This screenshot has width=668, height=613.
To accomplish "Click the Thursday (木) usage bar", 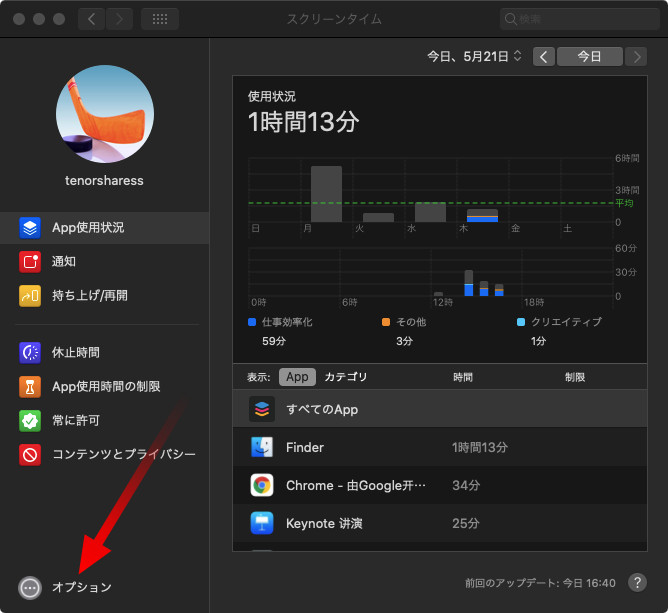I will coord(482,216).
